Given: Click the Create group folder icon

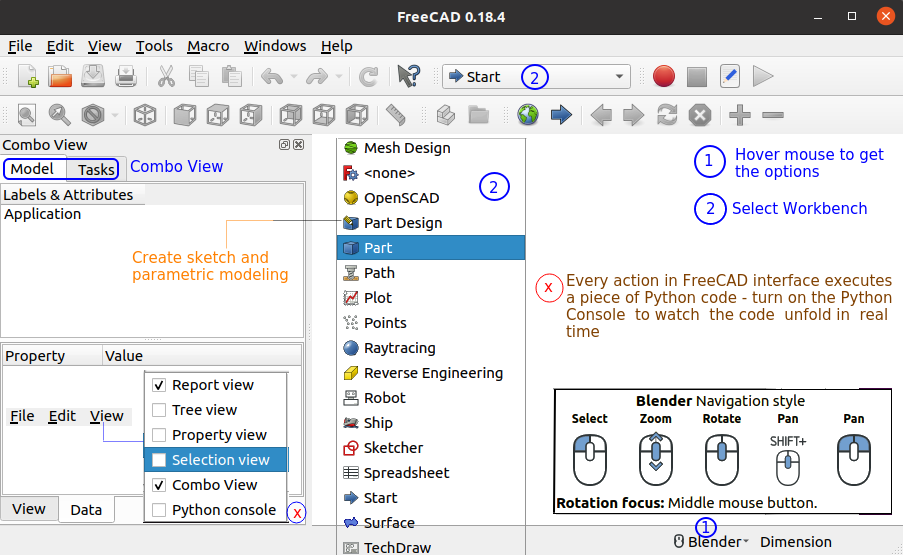Looking at the screenshot, I should pos(479,115).
